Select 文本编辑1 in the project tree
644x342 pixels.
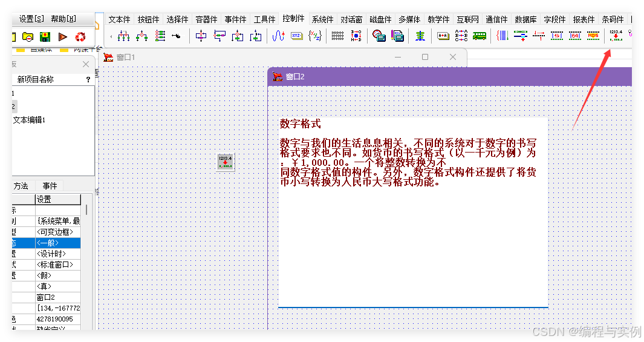(x=29, y=120)
